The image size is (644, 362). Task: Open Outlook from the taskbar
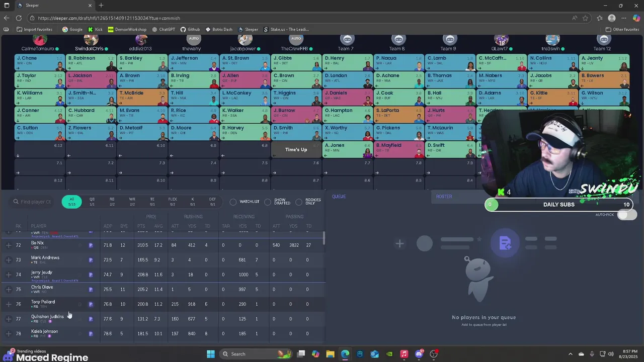(374, 354)
